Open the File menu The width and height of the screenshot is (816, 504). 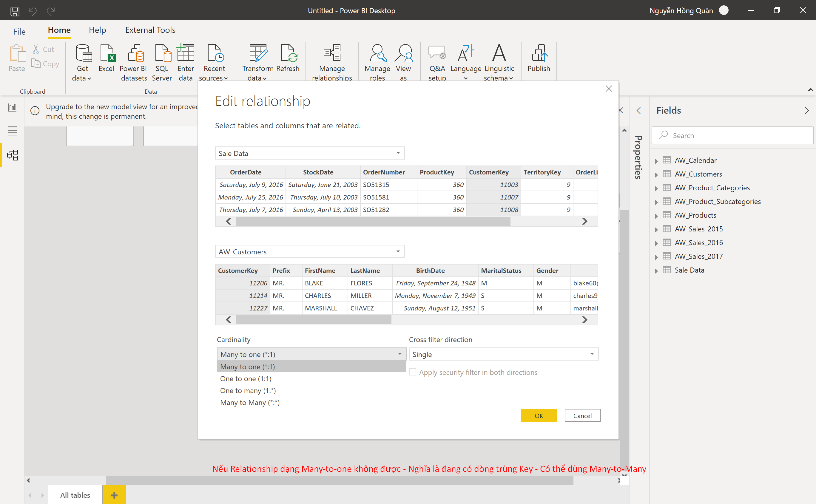tap(19, 31)
